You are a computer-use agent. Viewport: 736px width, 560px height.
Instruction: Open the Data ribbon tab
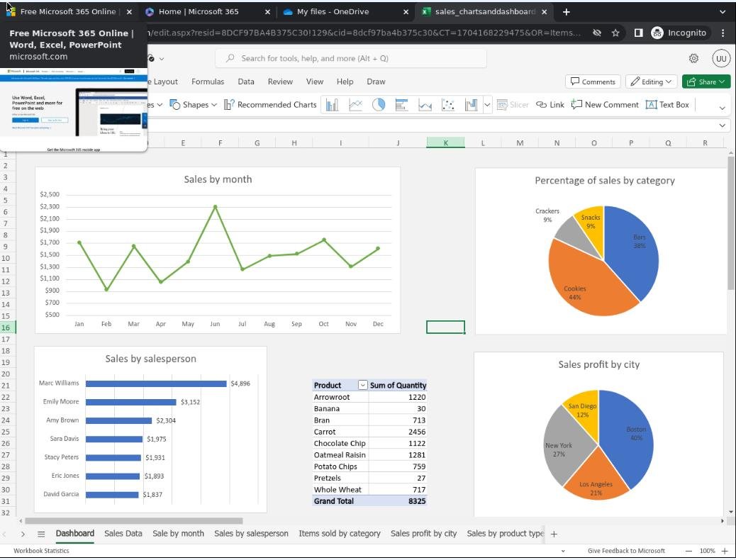[246, 82]
